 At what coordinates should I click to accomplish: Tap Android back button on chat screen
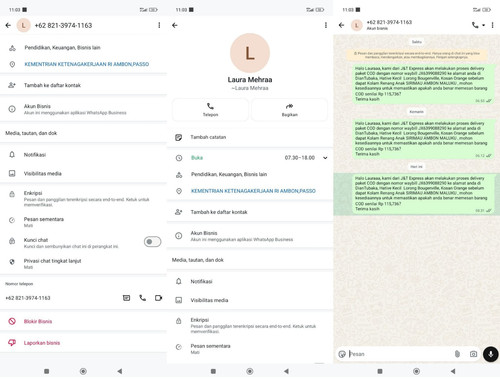(x=453, y=371)
